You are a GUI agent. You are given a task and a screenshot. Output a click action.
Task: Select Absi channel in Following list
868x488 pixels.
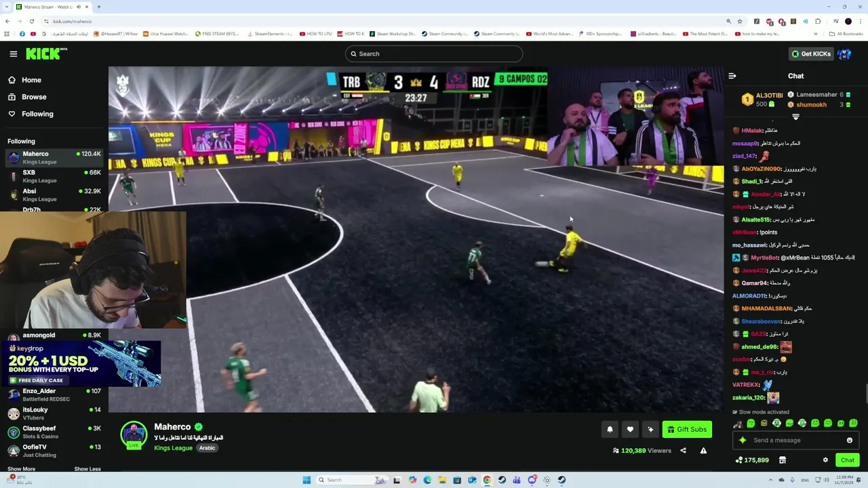point(54,195)
